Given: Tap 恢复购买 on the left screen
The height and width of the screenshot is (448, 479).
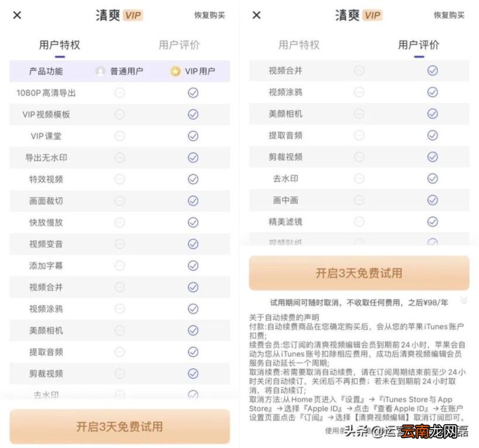Looking at the screenshot, I should [209, 15].
